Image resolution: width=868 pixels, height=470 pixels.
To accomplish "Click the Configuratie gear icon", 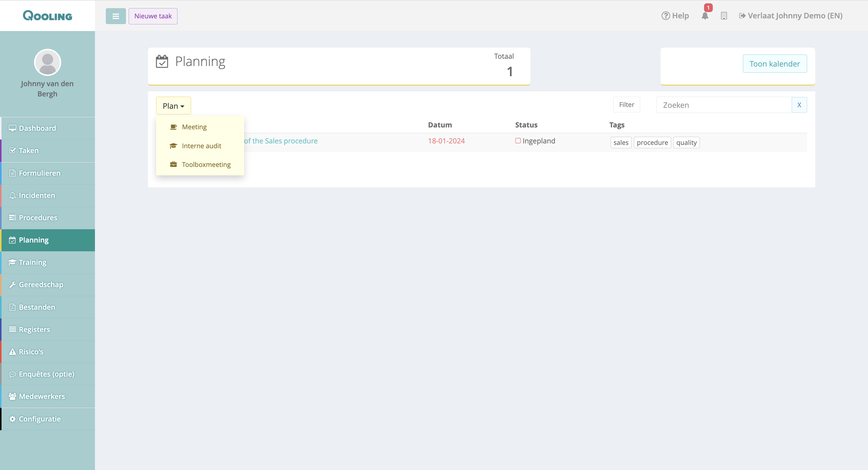I will pyautogui.click(x=12, y=419).
